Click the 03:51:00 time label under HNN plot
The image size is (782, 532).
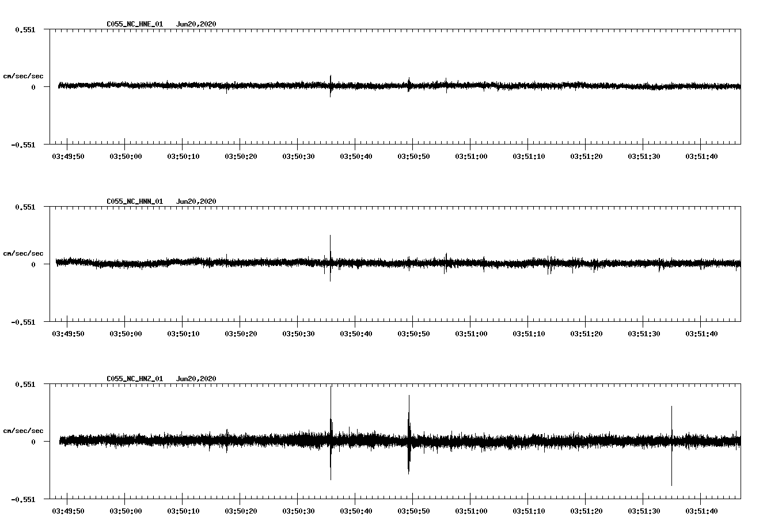[x=471, y=334]
